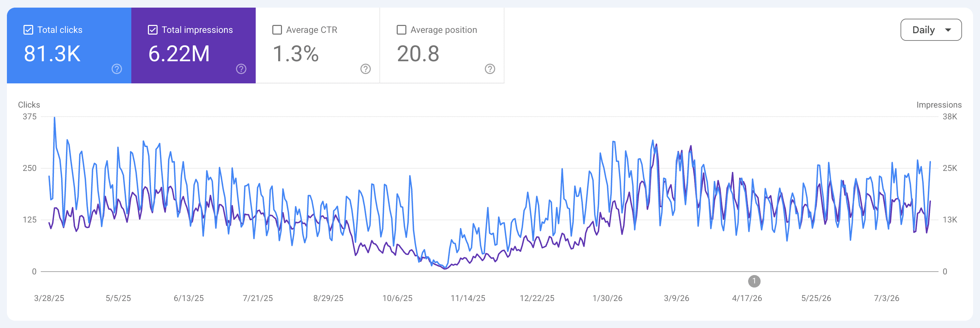
Task: Select the 81.3K total clicks value
Action: [x=52, y=54]
